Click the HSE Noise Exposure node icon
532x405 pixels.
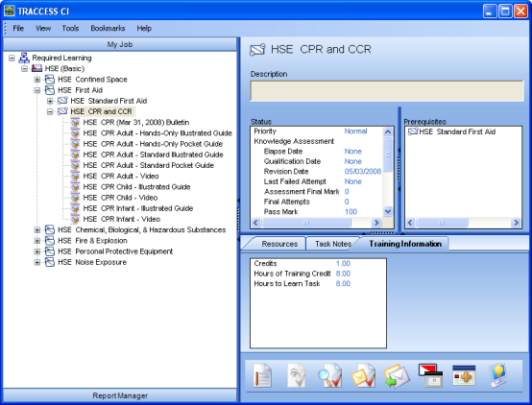point(50,262)
